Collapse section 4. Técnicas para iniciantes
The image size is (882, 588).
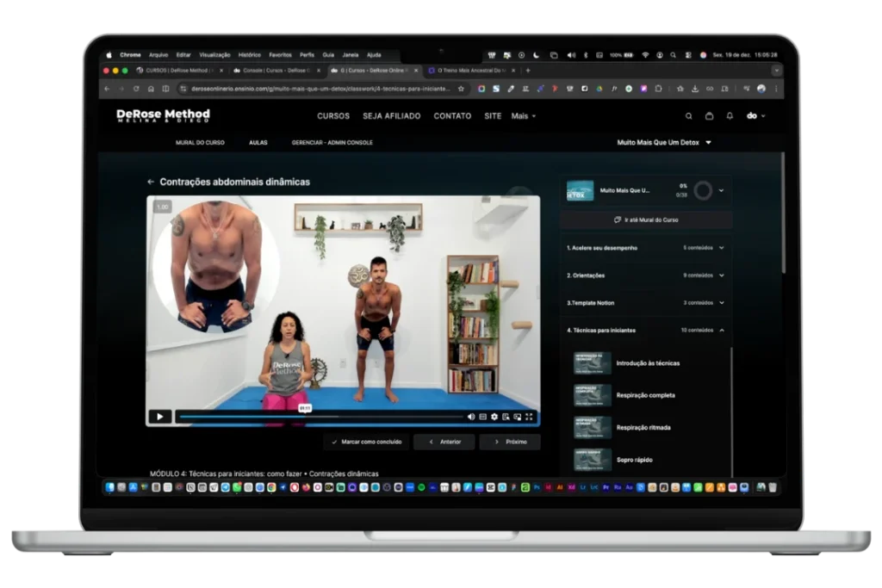[646, 331]
